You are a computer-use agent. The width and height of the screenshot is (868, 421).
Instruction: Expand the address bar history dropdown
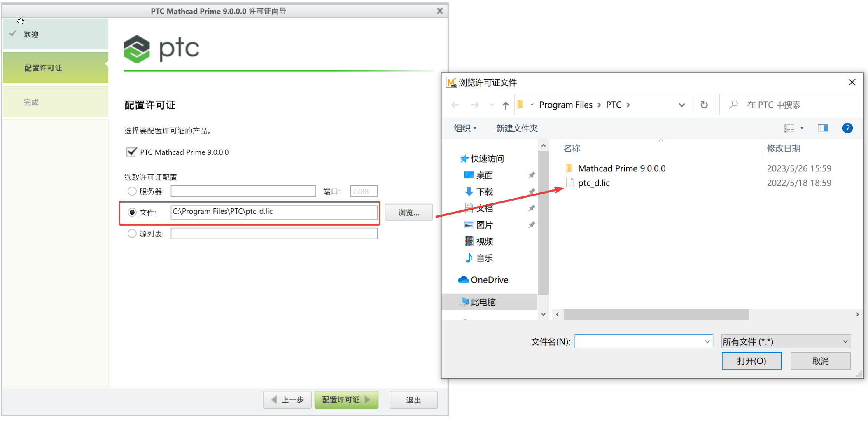(x=681, y=105)
